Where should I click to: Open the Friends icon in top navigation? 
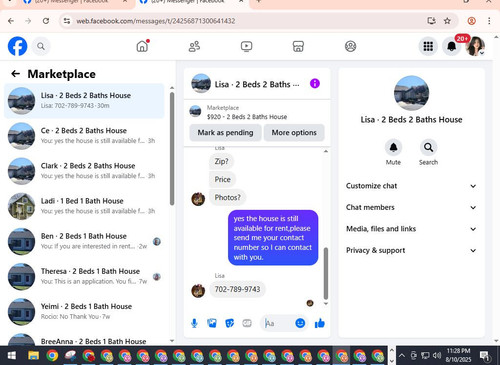194,46
